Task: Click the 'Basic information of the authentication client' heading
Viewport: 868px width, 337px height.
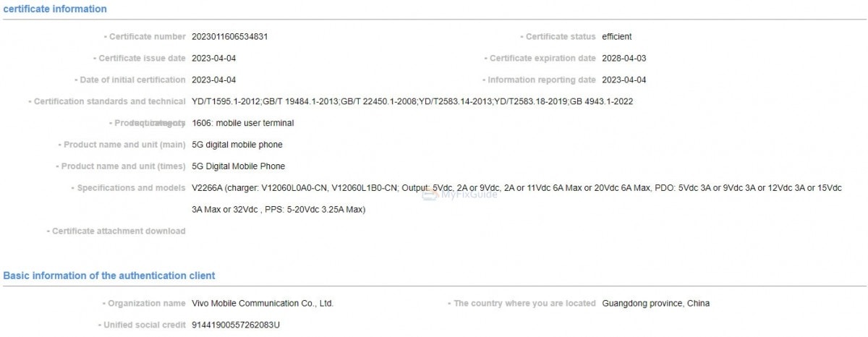Action: click(x=109, y=276)
